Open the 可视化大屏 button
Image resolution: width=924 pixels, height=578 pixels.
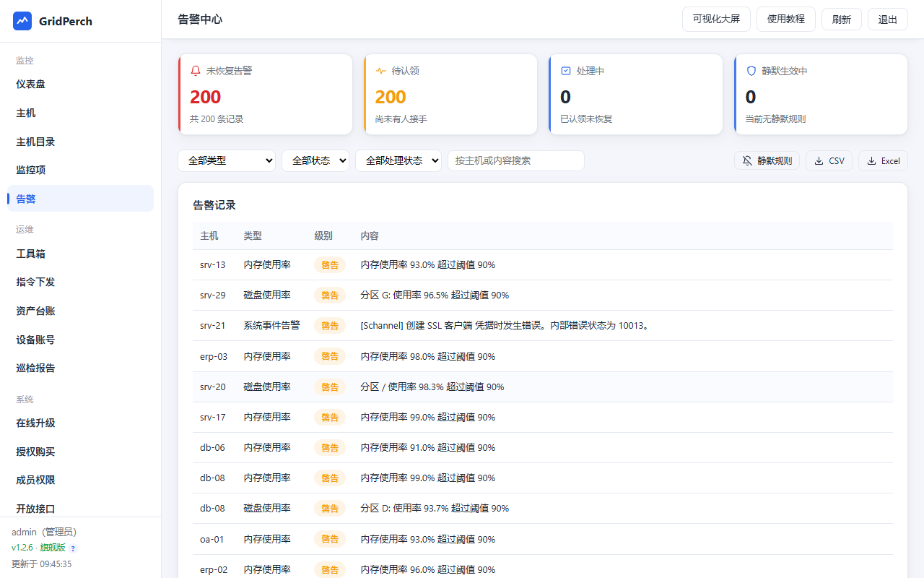(x=716, y=19)
